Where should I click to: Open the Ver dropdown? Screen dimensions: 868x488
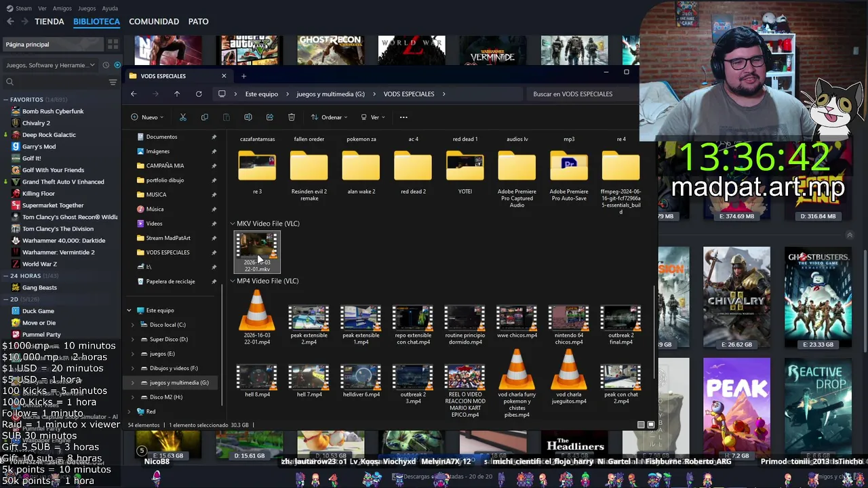coord(373,117)
